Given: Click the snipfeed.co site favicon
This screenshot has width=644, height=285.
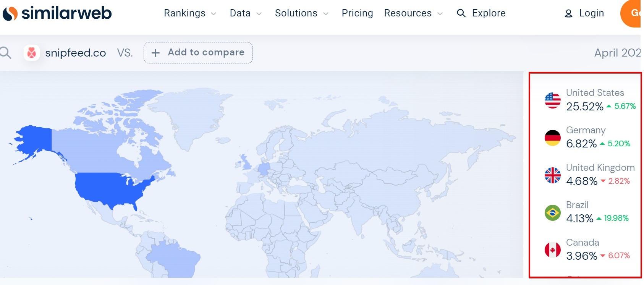Looking at the screenshot, I should coord(32,53).
